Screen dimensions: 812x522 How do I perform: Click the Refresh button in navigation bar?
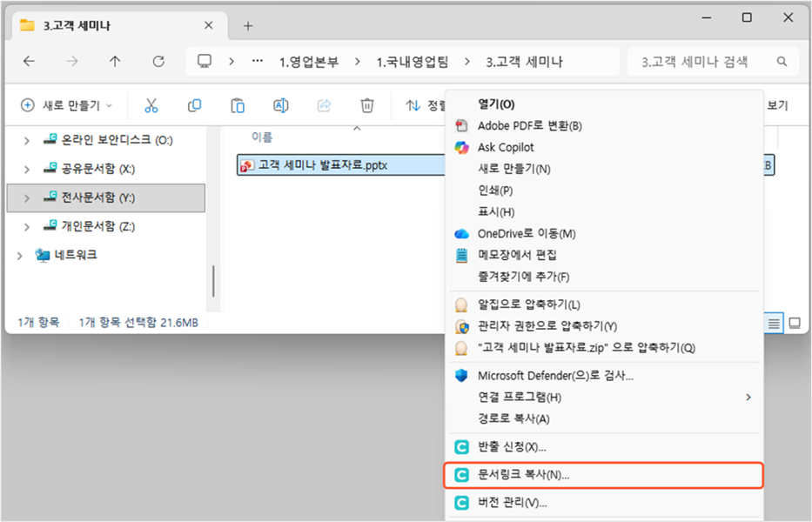point(158,62)
